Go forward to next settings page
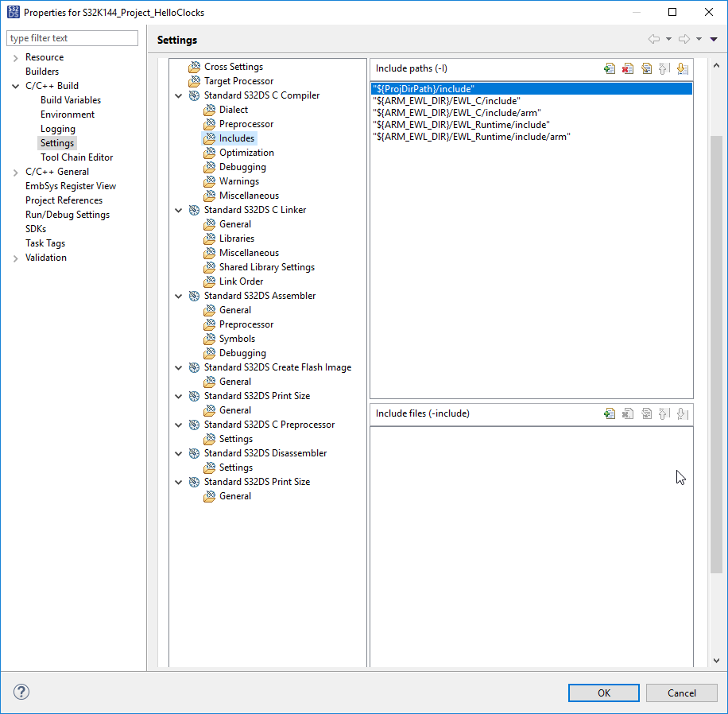 pyautogui.click(x=684, y=39)
